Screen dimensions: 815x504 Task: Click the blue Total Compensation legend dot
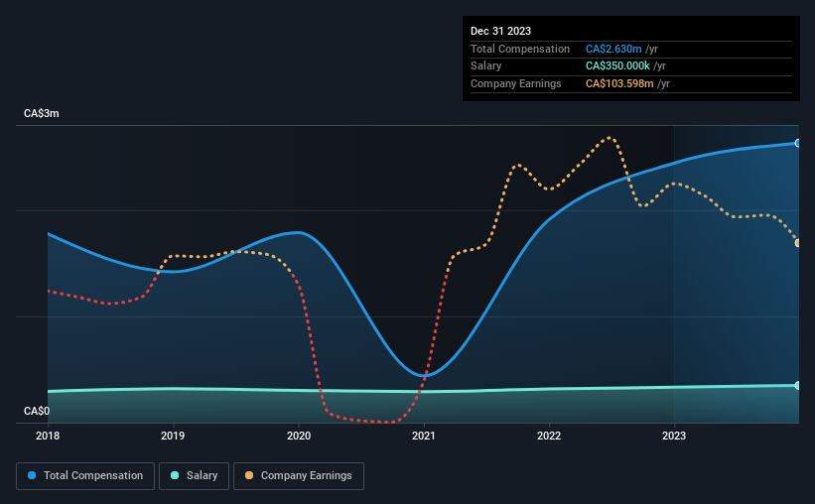click(32, 475)
